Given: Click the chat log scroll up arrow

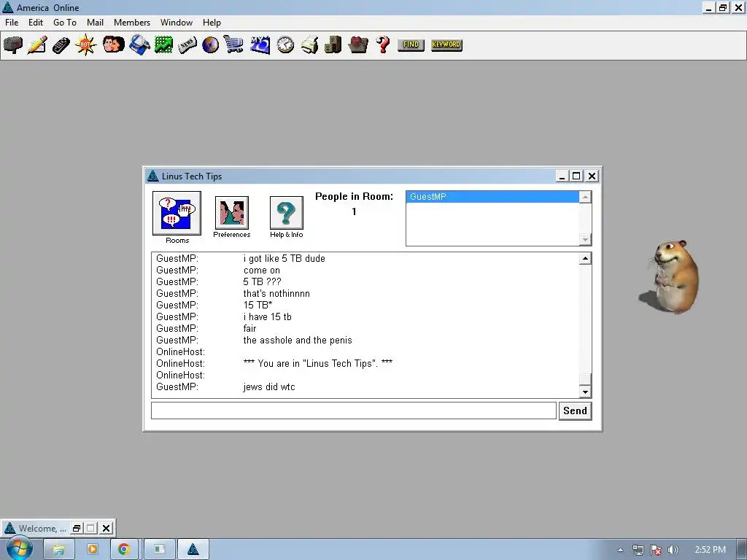Looking at the screenshot, I should pos(585,259).
